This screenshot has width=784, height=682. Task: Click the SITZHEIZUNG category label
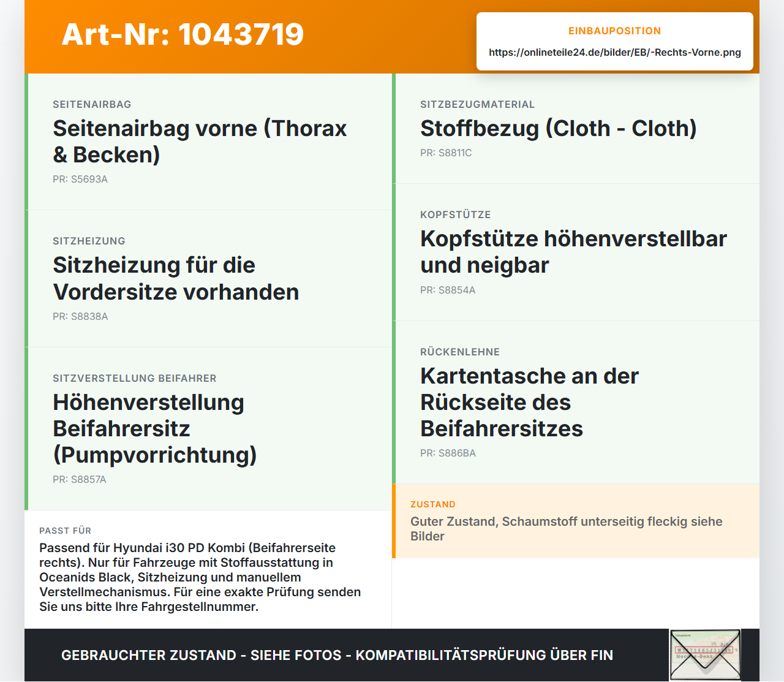89,241
